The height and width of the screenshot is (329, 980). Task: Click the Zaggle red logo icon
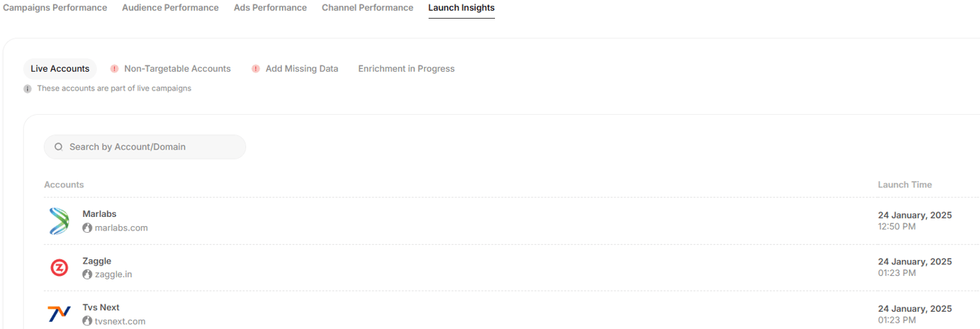[x=59, y=268]
